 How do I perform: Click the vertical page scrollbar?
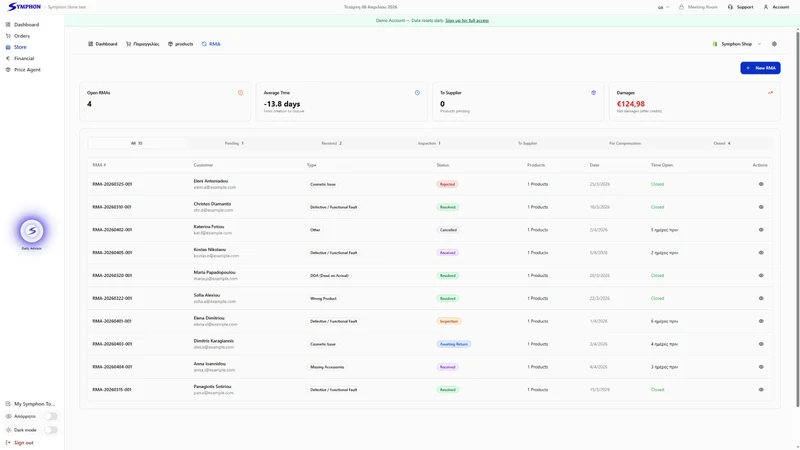(x=797, y=219)
